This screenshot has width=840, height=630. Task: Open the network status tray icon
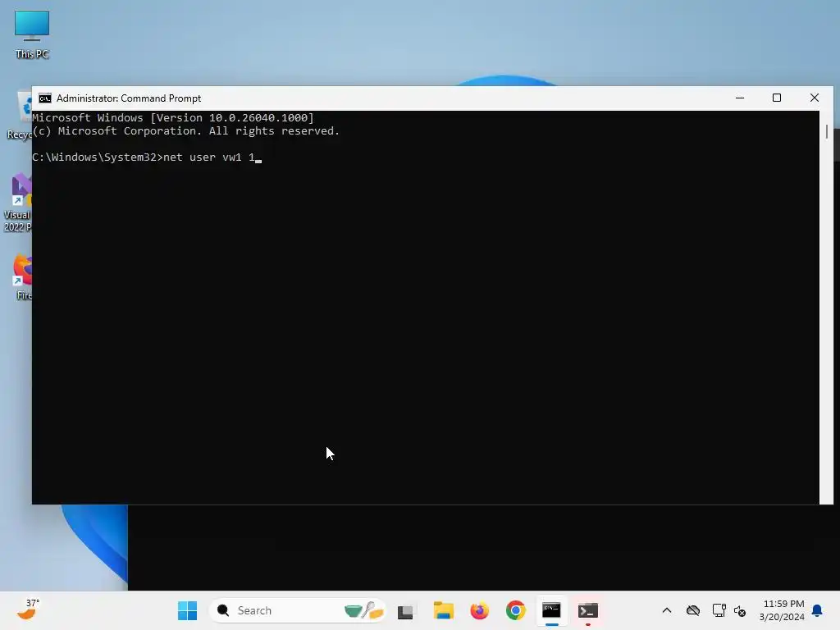coord(719,610)
